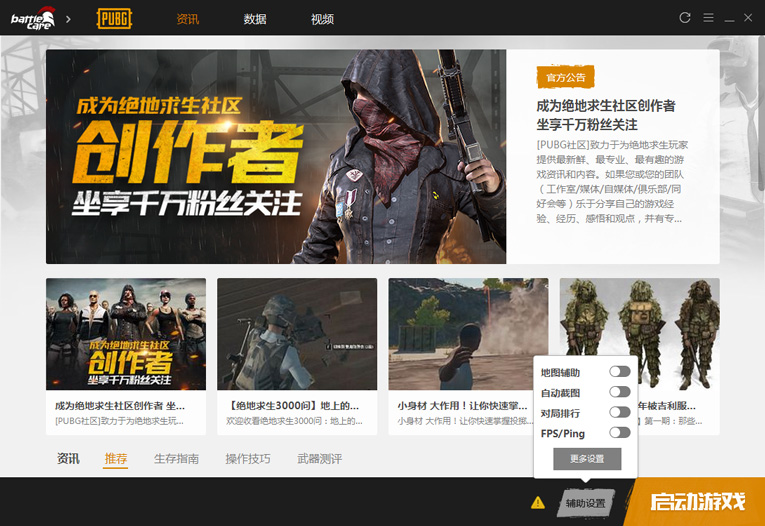
Task: Click the refresh icon in title bar
Action: [685, 18]
